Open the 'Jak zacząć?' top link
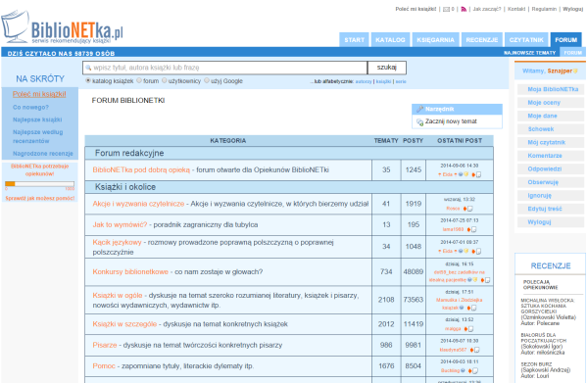588x383 pixels. coord(487,9)
